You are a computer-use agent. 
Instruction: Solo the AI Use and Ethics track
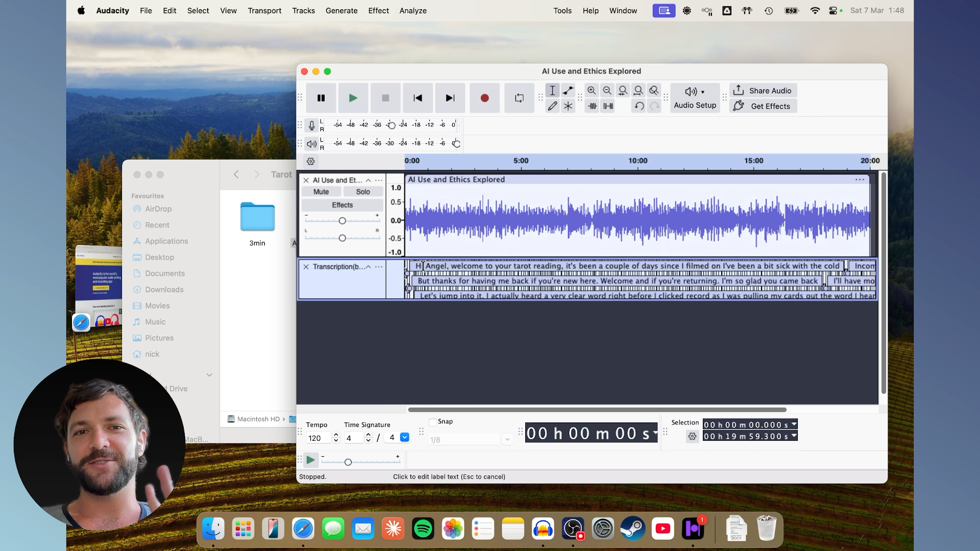363,192
